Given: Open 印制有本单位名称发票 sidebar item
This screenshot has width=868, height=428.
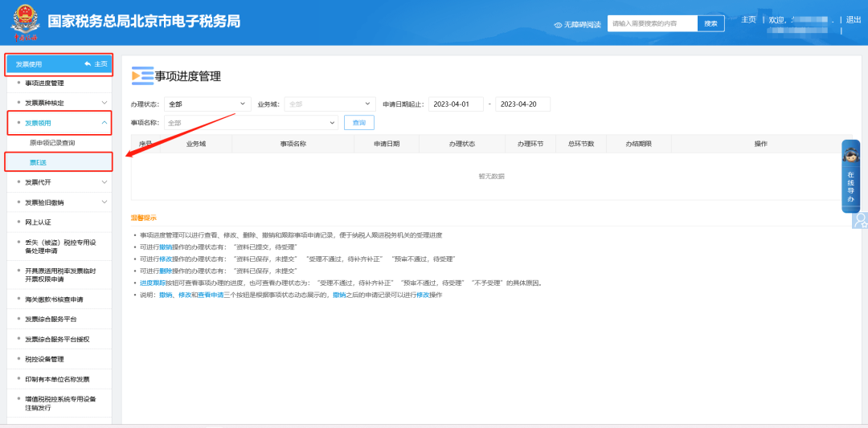Looking at the screenshot, I should click(58, 379).
